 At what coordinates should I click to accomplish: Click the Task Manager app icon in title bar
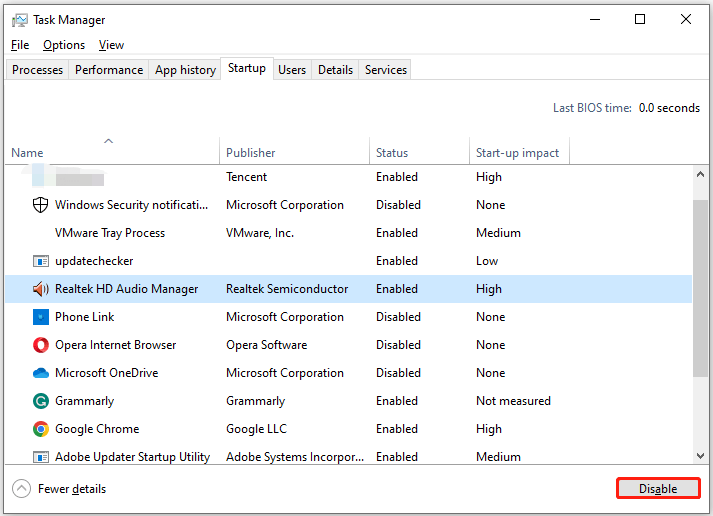click(20, 20)
